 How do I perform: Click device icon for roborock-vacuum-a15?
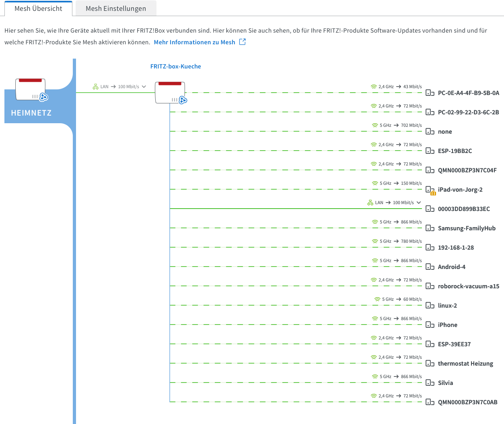pos(430,286)
